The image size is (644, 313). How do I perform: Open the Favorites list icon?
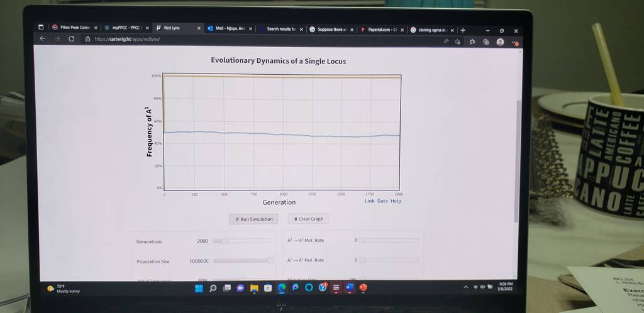coord(472,41)
